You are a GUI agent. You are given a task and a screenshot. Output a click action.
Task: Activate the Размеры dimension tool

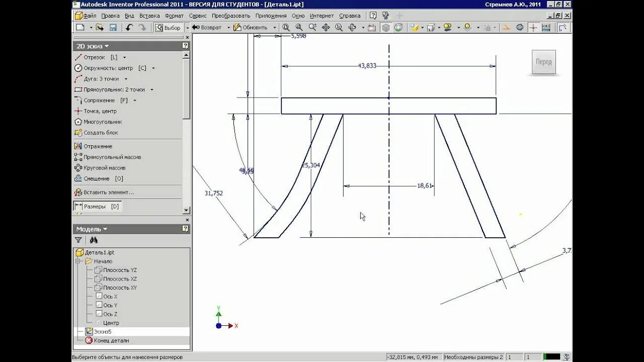point(97,206)
